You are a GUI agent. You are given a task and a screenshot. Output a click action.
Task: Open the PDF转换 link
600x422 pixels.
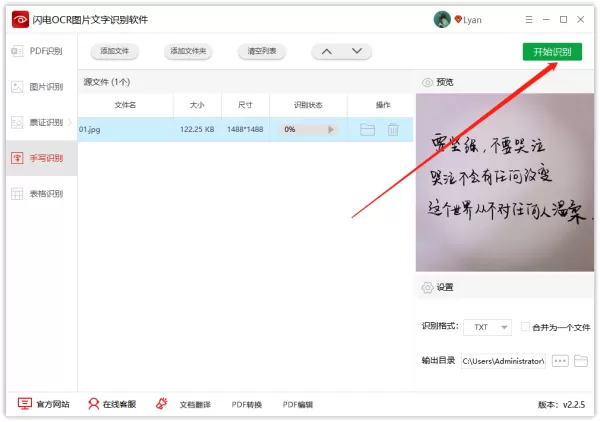pos(247,405)
